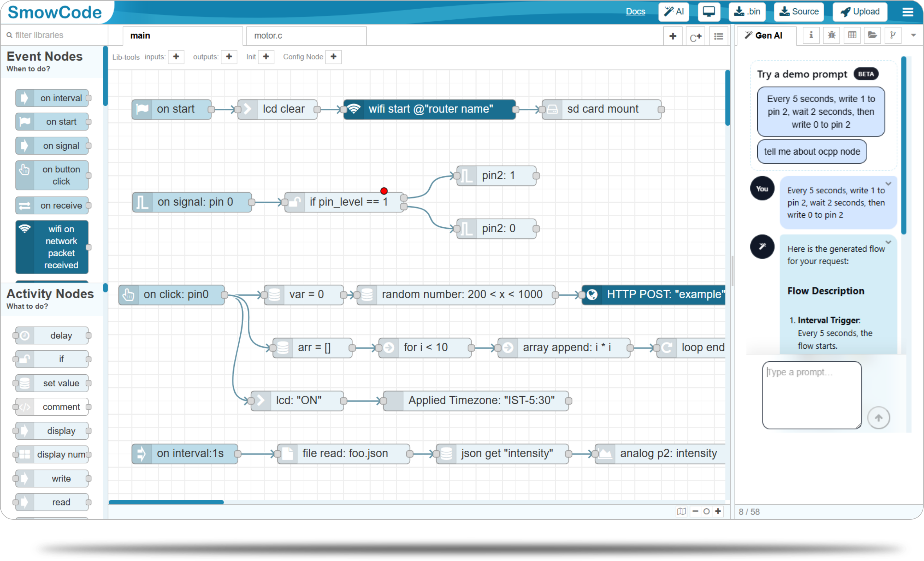Screen dimensions: 924x561
Task: Click the git branch icon in Gen AI toolbar
Action: tap(893, 35)
